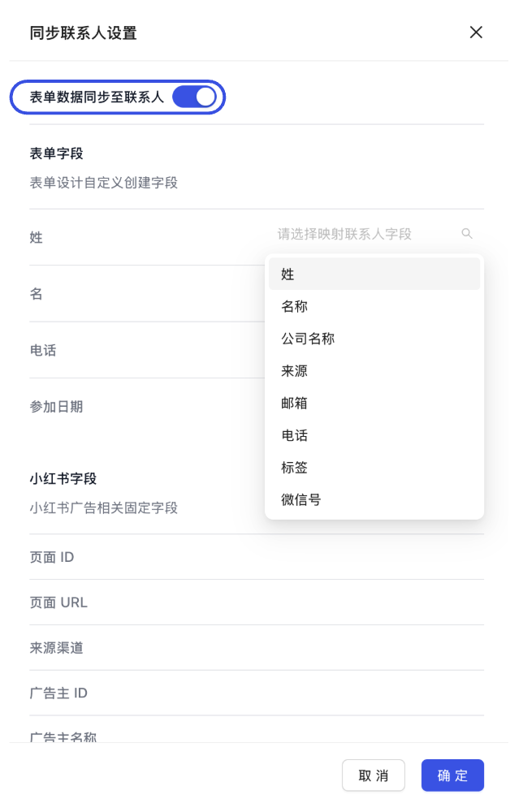523x812 pixels.
Task: Close the 同步联系人设置 dialog
Action: tap(476, 32)
